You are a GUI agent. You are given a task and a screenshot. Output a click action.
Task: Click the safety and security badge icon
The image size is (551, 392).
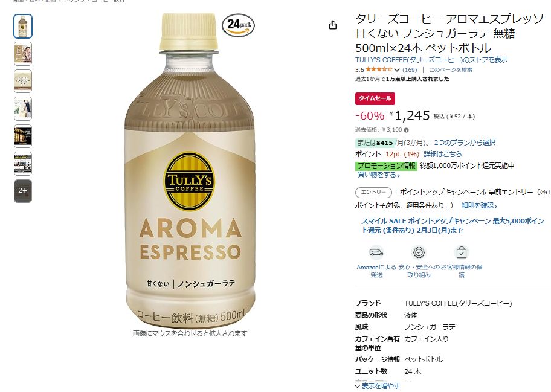coord(419,252)
